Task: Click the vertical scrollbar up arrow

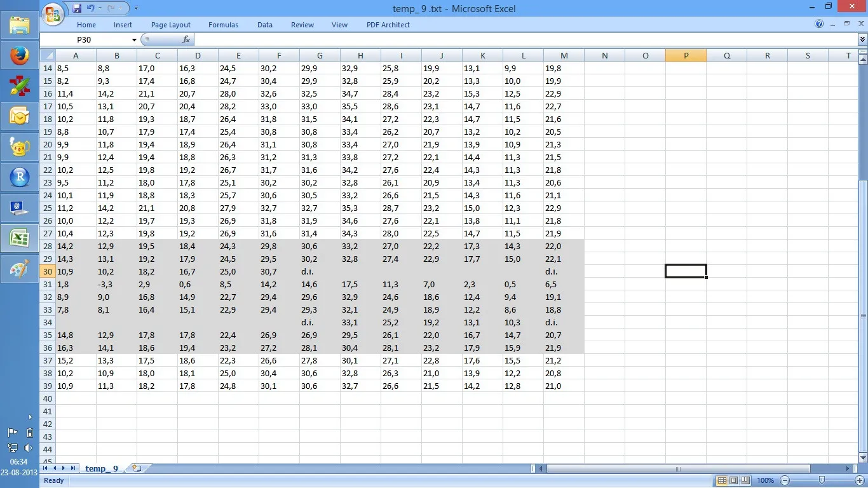Action: tap(862, 60)
